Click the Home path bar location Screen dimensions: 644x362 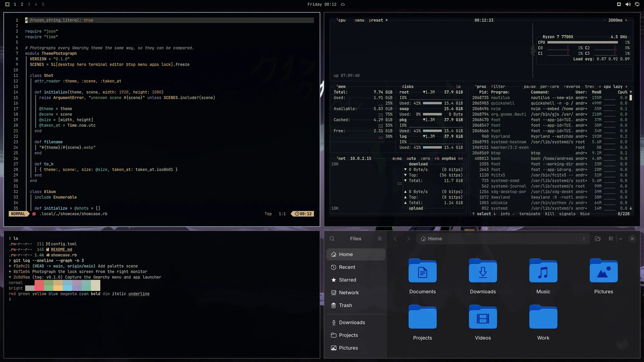tap(431, 239)
